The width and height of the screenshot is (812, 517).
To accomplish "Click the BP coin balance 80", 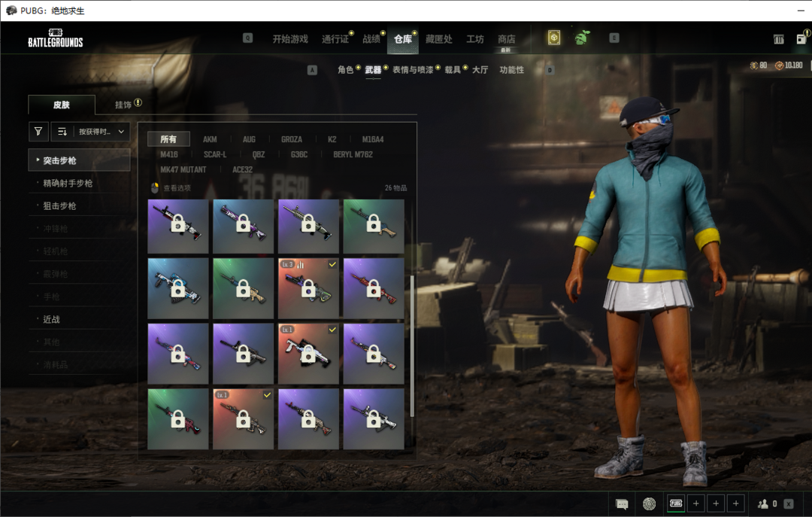I will (x=759, y=65).
